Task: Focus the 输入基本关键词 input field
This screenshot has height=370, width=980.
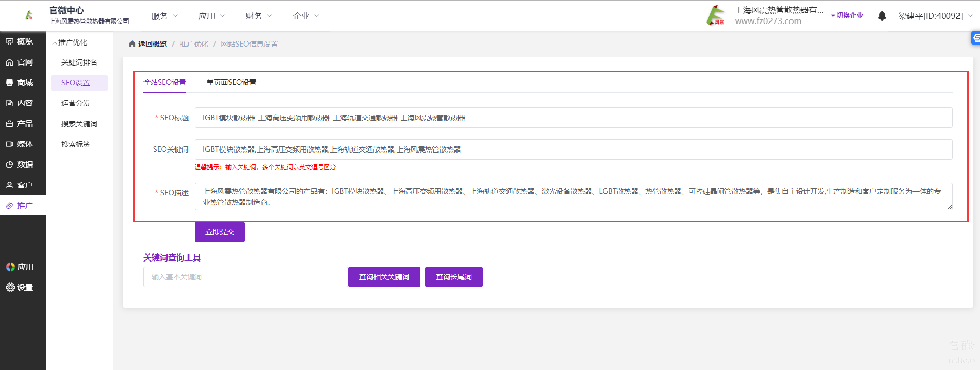Action: tap(245, 277)
